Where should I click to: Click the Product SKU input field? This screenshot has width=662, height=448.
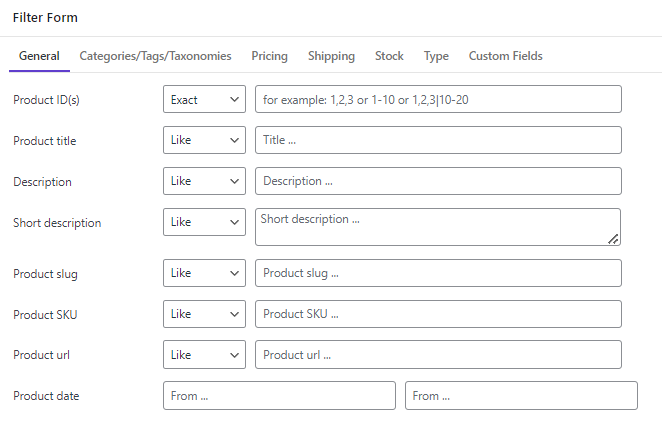point(438,314)
